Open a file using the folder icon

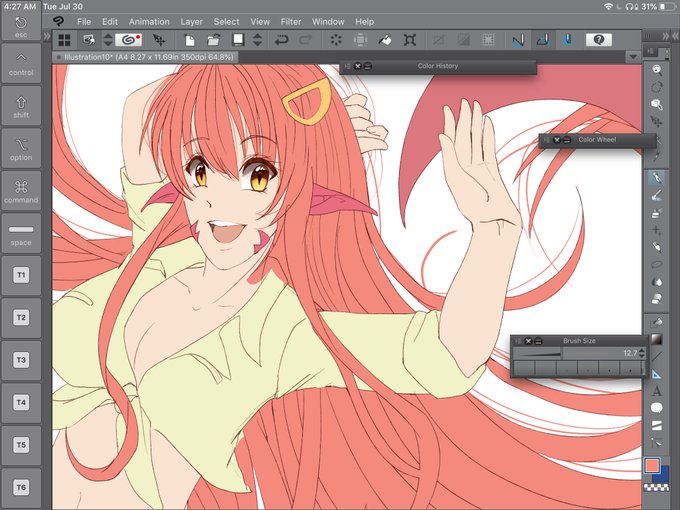point(213,40)
